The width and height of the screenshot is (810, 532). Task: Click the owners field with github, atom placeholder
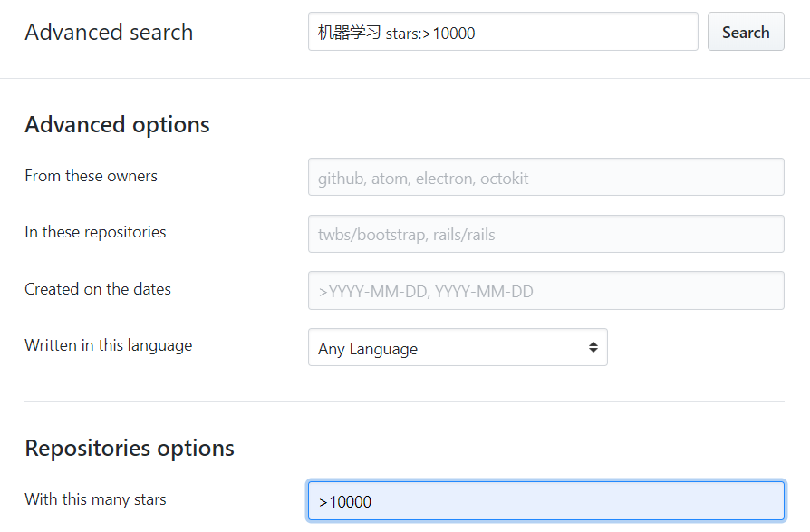[546, 177]
